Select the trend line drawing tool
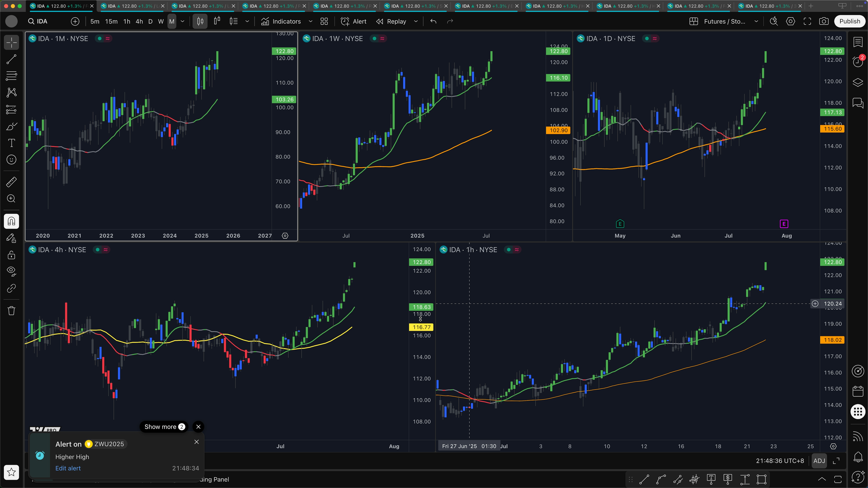Screen dimensions: 868x488 [x=12, y=60]
